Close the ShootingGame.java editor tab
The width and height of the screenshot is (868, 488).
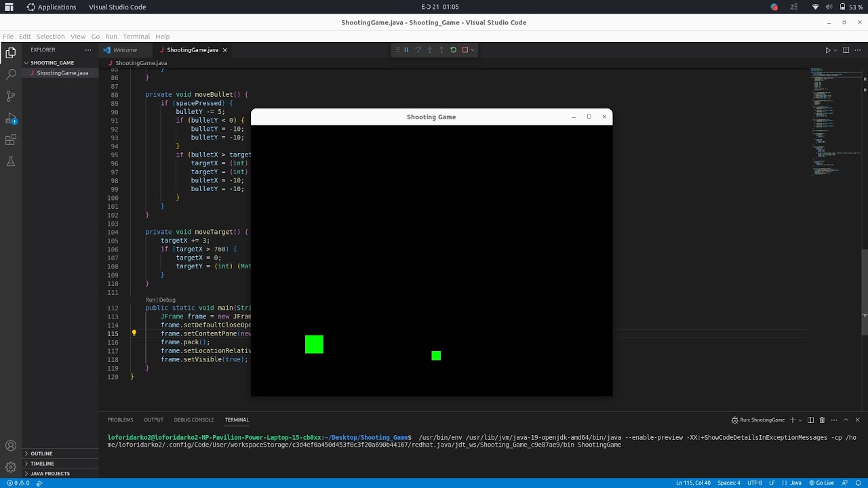click(225, 50)
